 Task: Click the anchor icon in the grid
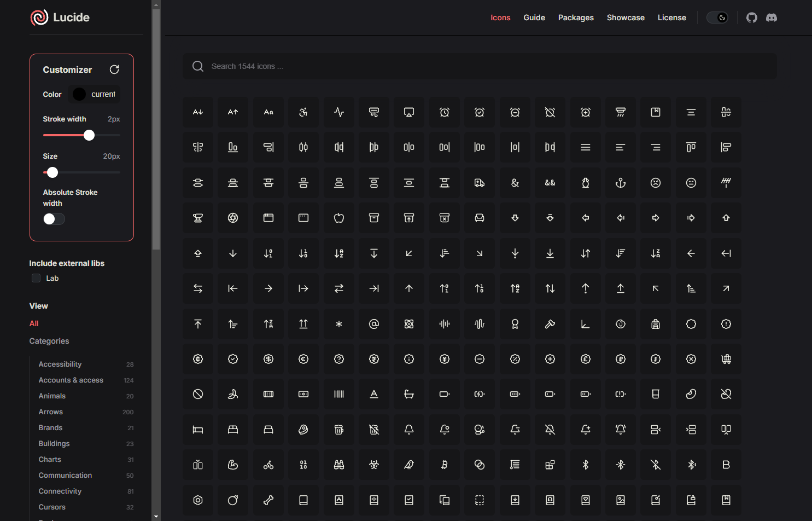click(620, 183)
